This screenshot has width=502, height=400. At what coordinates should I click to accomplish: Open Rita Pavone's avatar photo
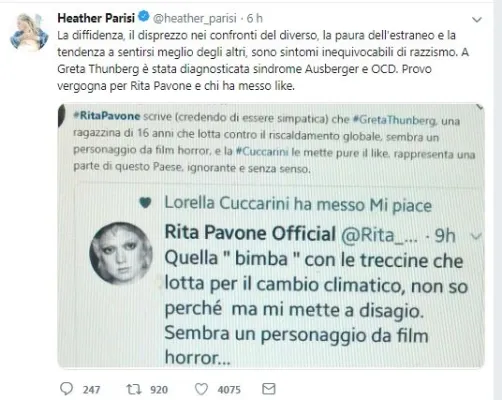pos(121,253)
